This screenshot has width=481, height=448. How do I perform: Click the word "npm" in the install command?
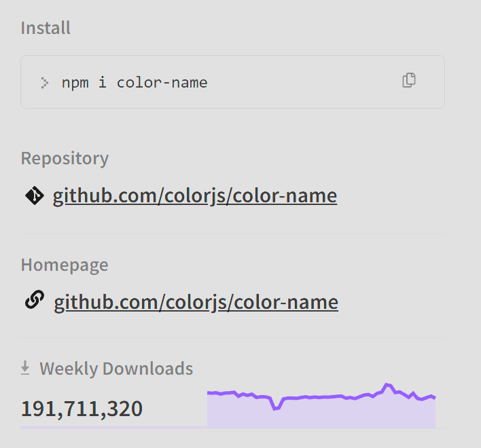click(75, 83)
